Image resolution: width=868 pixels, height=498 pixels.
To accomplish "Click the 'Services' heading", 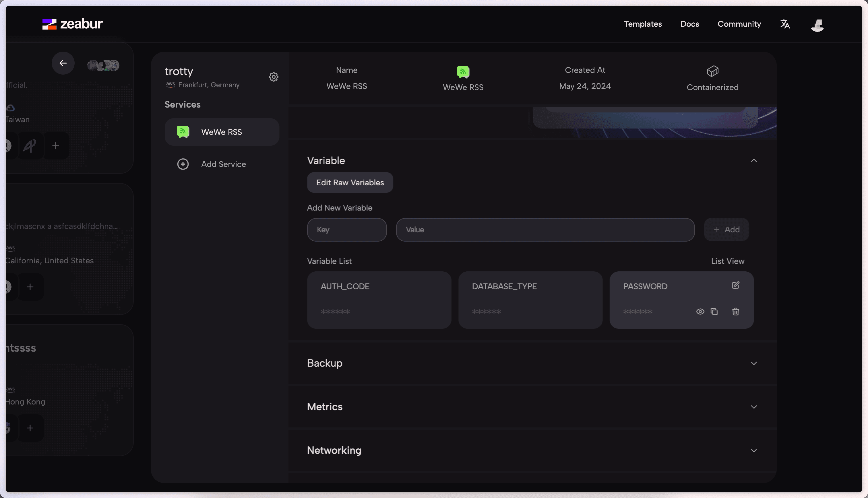I will pos(182,105).
